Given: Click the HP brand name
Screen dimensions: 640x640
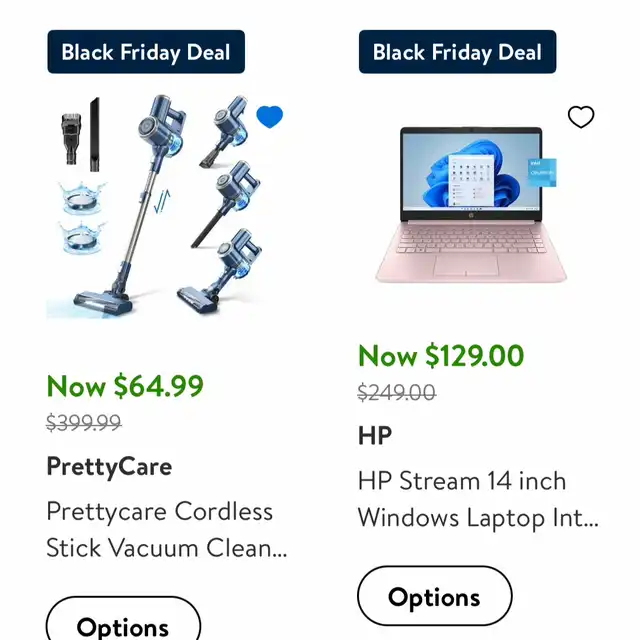Looking at the screenshot, I should click(375, 435).
